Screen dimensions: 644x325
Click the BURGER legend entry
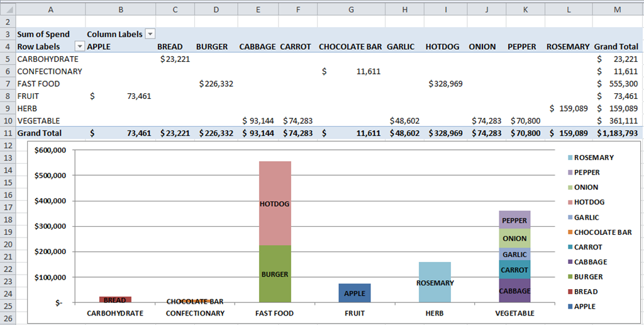click(x=586, y=277)
